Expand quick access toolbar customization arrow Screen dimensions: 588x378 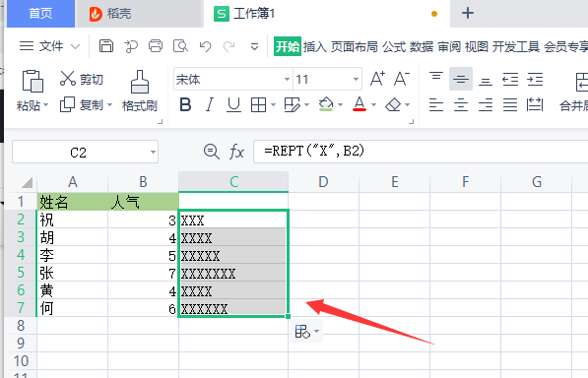[x=255, y=47]
